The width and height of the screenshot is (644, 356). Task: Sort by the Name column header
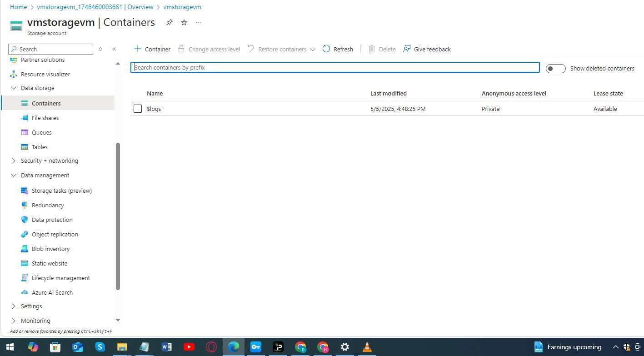pos(155,93)
